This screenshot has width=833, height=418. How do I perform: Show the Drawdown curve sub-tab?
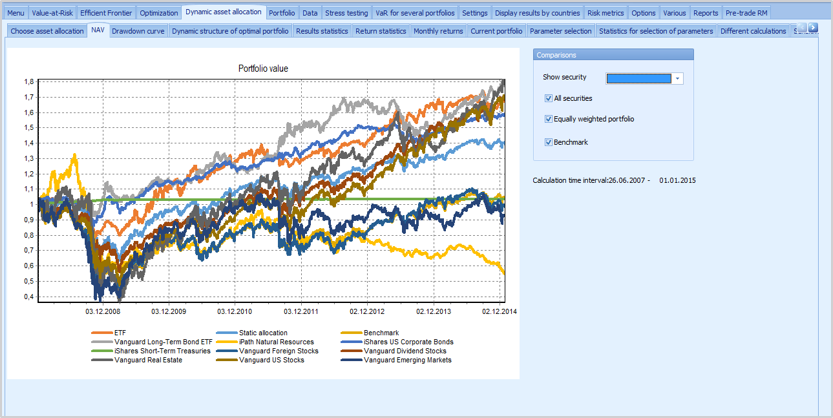[138, 31]
